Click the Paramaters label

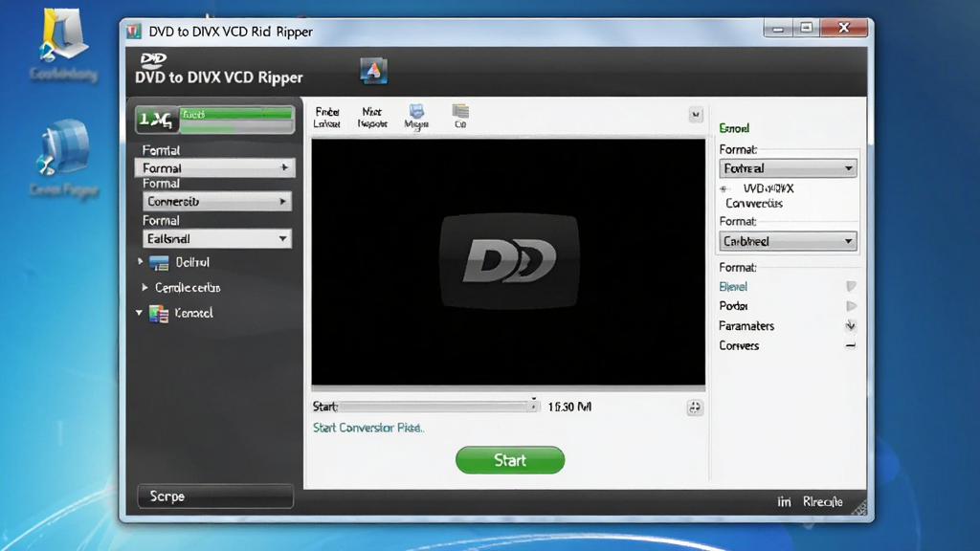pyautogui.click(x=746, y=326)
